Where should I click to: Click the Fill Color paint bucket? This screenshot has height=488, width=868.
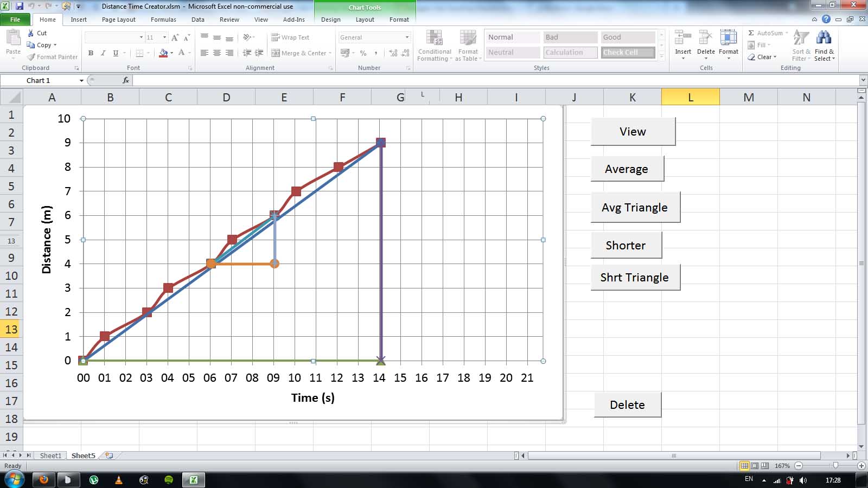[163, 53]
